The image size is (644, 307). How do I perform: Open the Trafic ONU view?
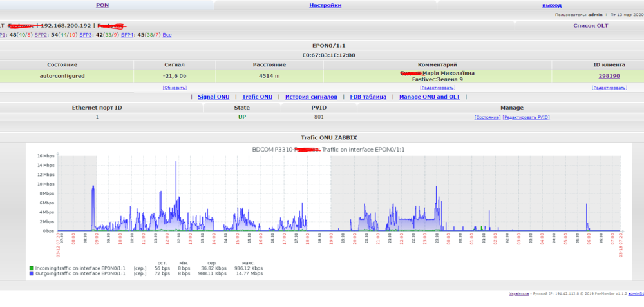click(257, 97)
